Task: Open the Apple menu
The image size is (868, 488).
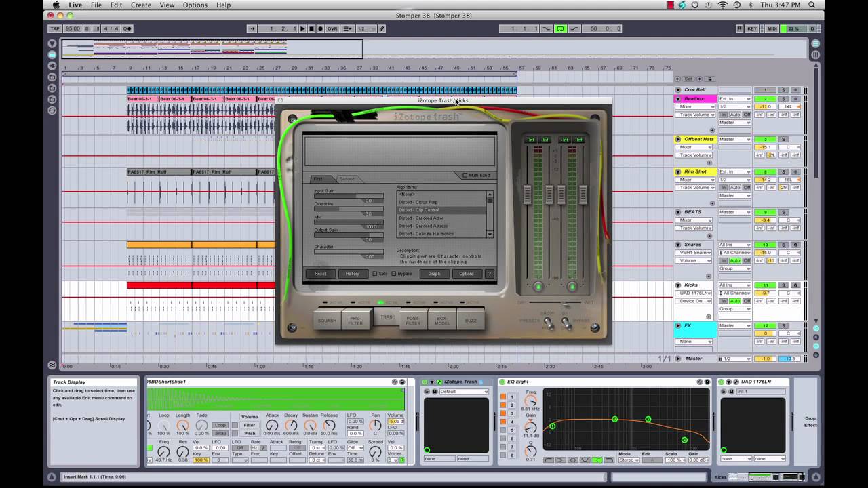Action: [x=56, y=5]
